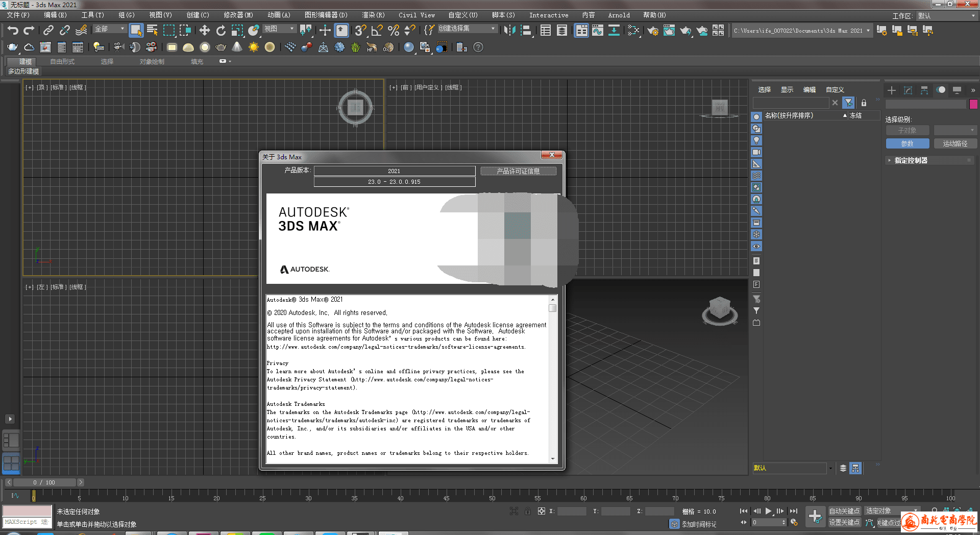Open the Arnold menu
Viewport: 980px width, 535px height.
619,15
